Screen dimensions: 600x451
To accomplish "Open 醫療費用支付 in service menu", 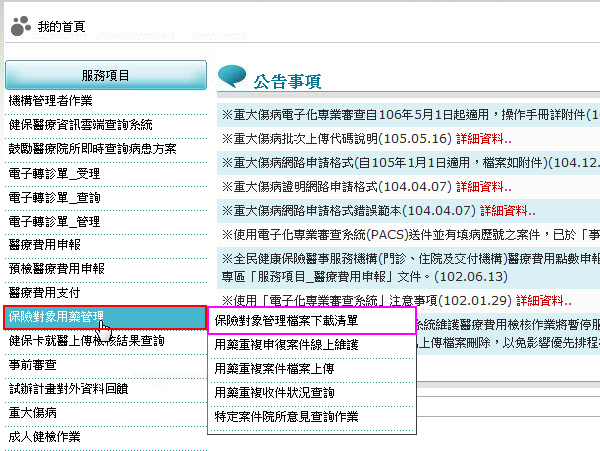I will click(44, 293).
